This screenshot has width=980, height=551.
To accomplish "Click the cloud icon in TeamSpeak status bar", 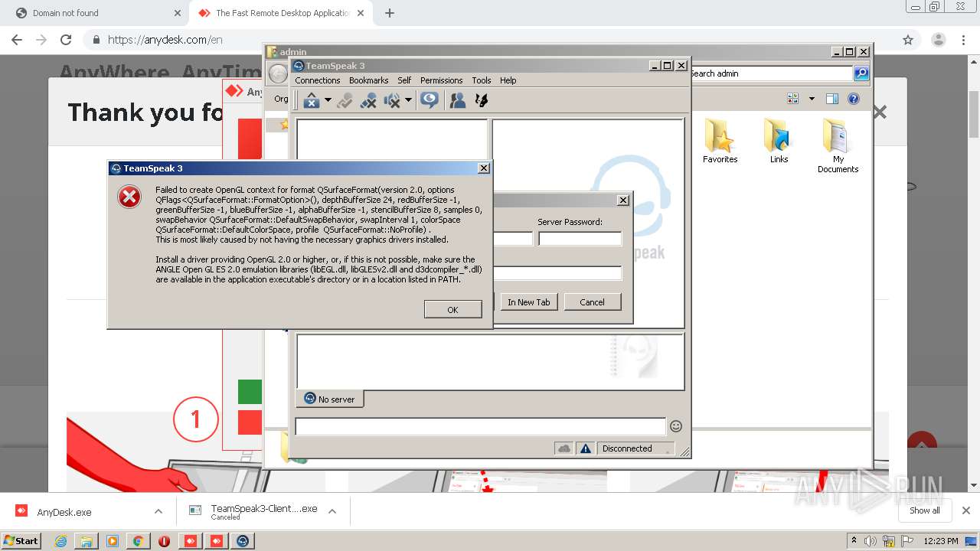I will [x=564, y=448].
